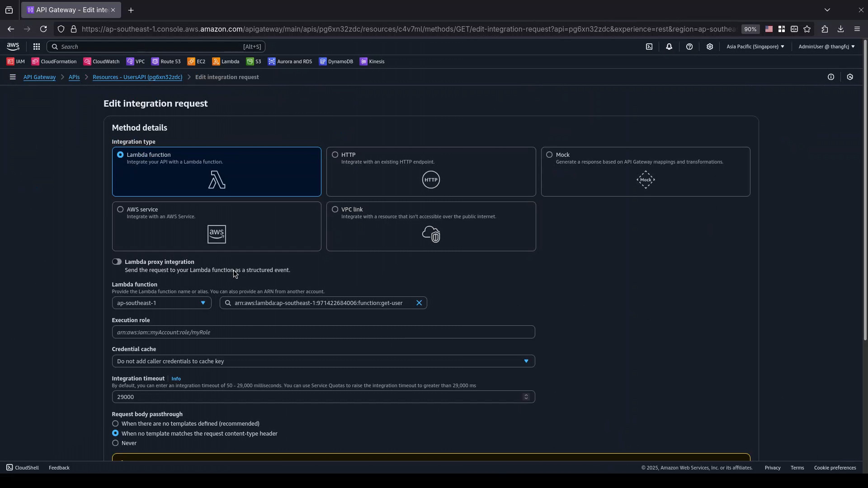
Task: Open the notifications bell
Action: (x=669, y=47)
